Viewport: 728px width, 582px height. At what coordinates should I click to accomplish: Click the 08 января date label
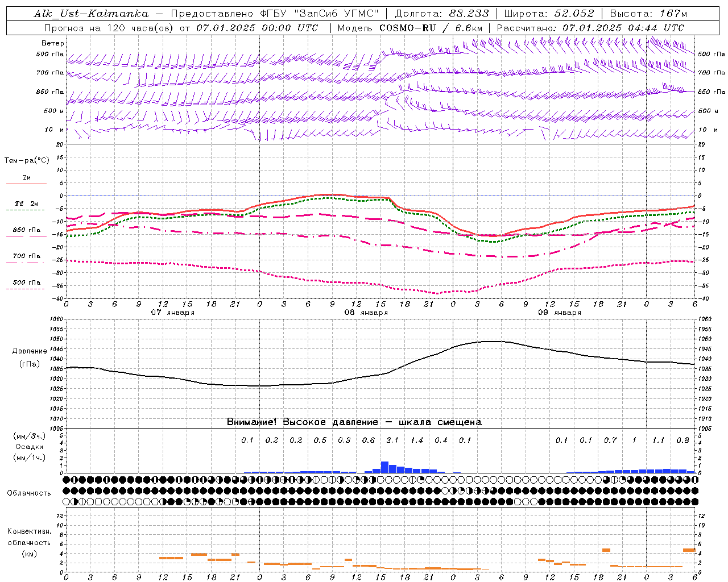click(366, 312)
